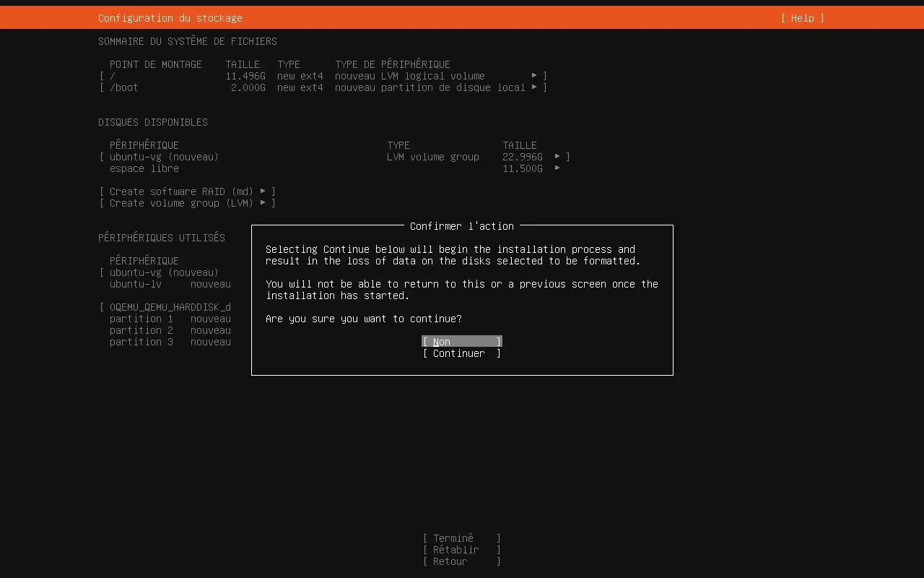Screen dimensions: 924x578
Task: Select partition 3 nouveau row
Action: coord(170,342)
